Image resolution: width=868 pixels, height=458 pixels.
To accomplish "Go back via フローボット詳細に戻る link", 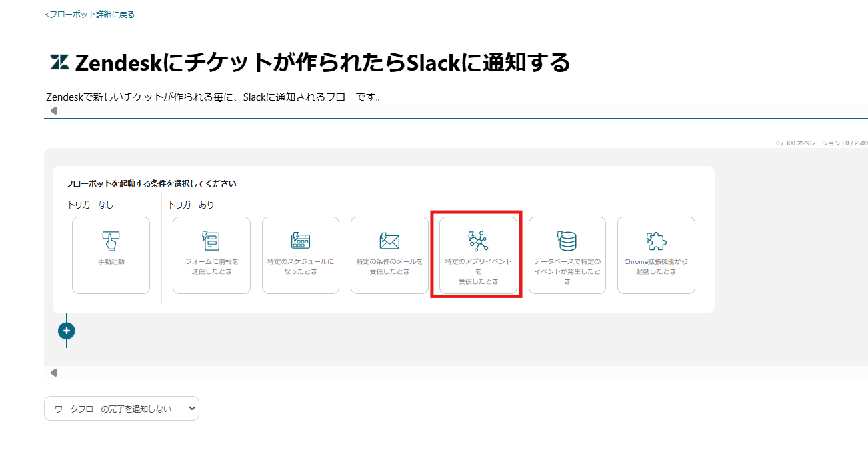I will (89, 14).
